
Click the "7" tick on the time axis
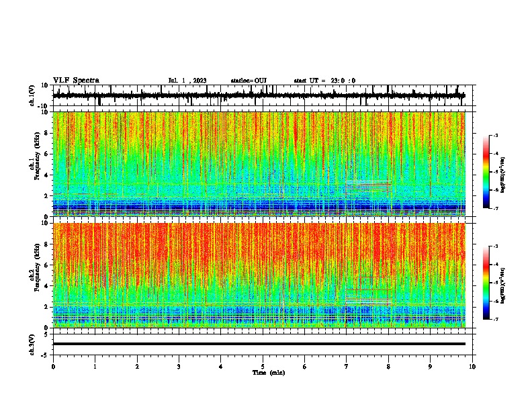[347, 367]
